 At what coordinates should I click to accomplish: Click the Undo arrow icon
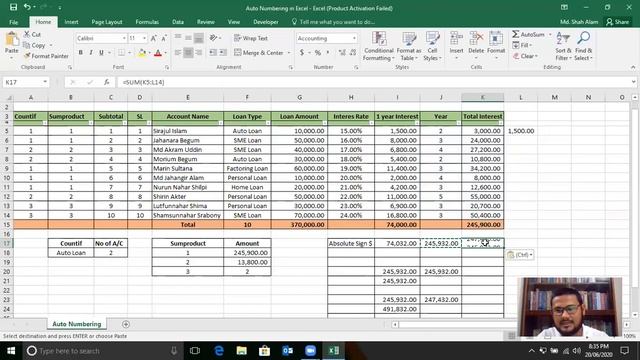(27, 7)
